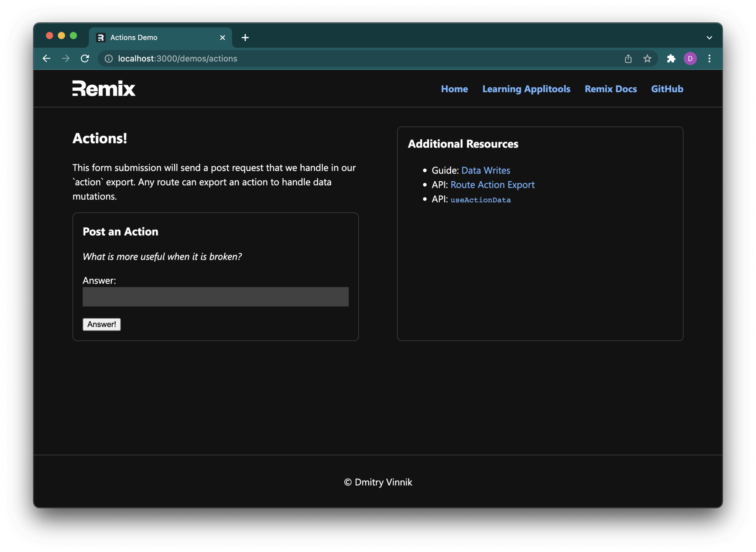The height and width of the screenshot is (552, 756).
Task: Follow the Route Action Export link
Action: point(493,185)
